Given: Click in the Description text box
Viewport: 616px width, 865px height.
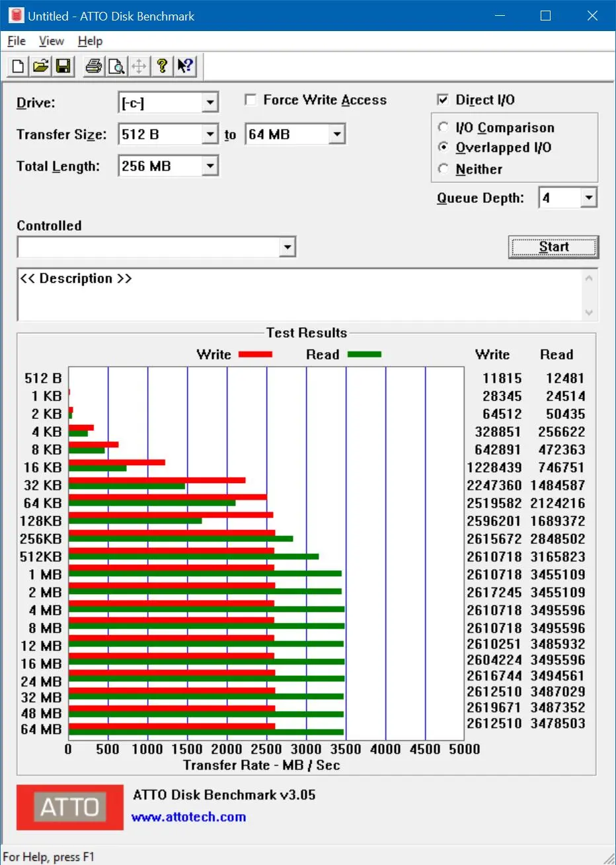Looking at the screenshot, I should tap(299, 294).
